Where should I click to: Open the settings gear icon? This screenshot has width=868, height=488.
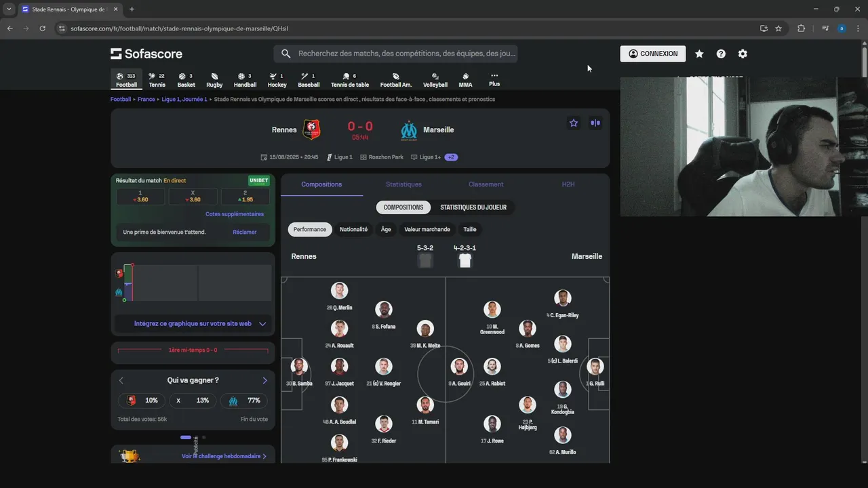click(x=743, y=54)
